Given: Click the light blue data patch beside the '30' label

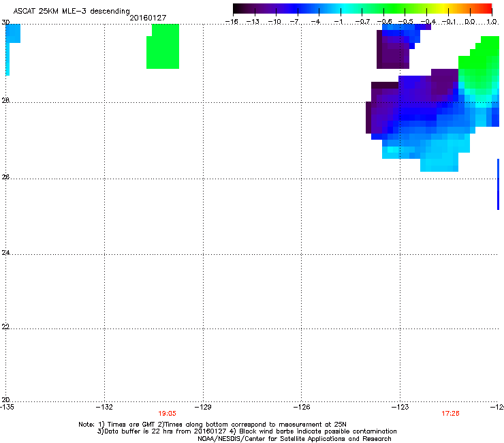Looking at the screenshot, I should [x=13, y=33].
